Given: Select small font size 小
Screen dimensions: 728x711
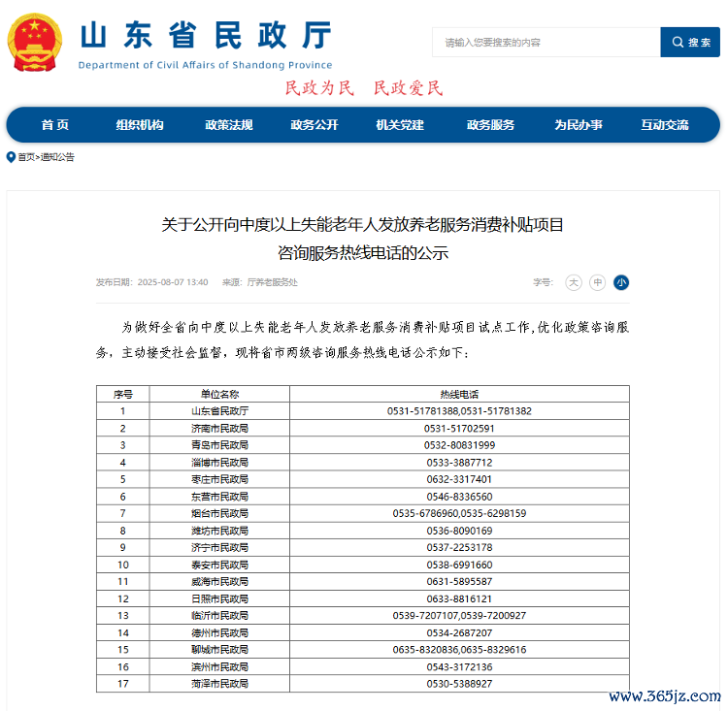Looking at the screenshot, I should (x=621, y=282).
